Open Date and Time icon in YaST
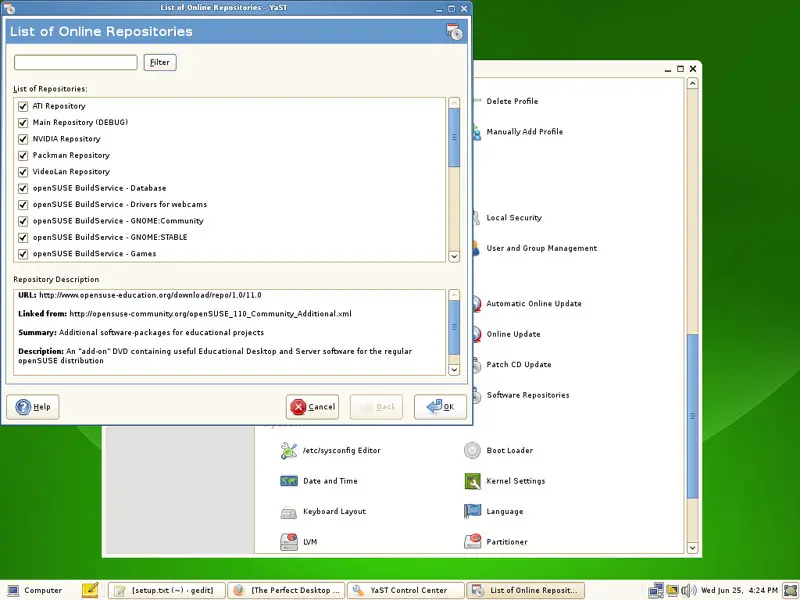Screen dimensions: 800x600 tap(289, 481)
